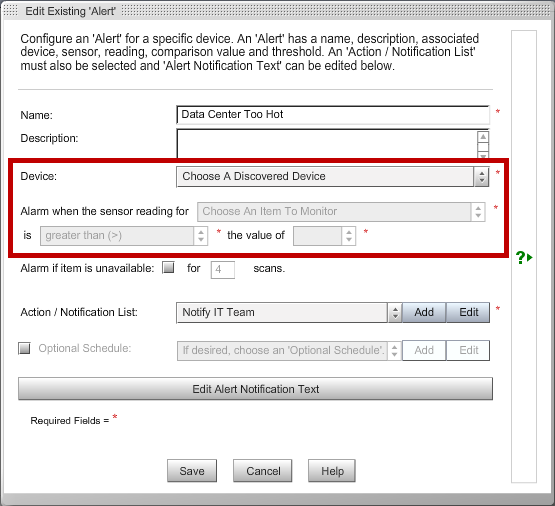555x506 pixels.
Task: Click the Optional Schedule dropdown arrows
Action: pyautogui.click(x=394, y=351)
